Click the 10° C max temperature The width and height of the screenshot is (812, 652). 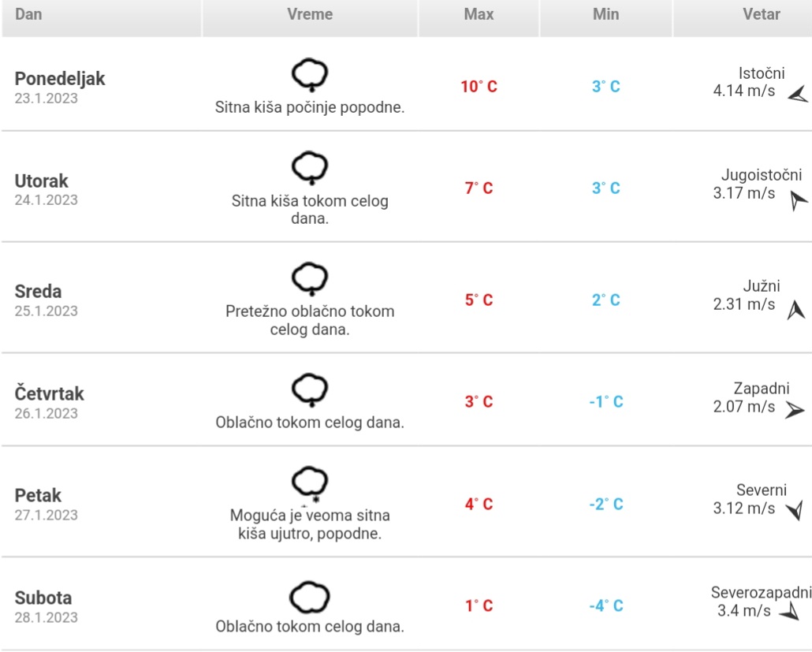point(479,87)
